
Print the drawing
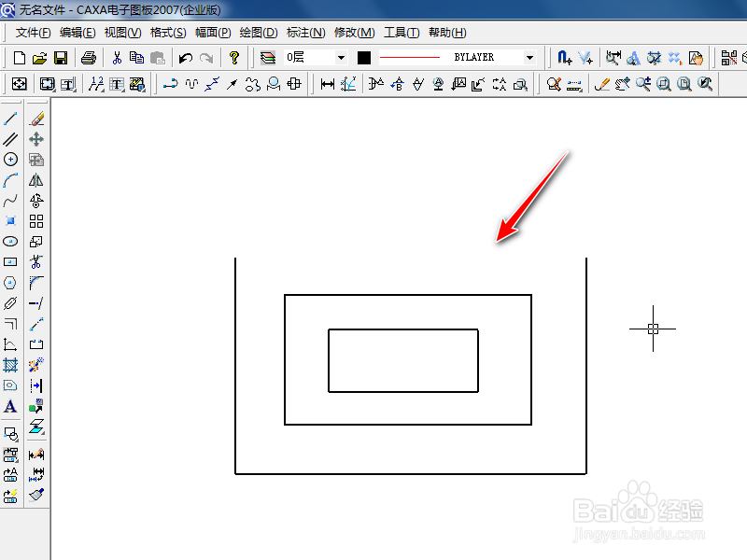pyautogui.click(x=89, y=58)
